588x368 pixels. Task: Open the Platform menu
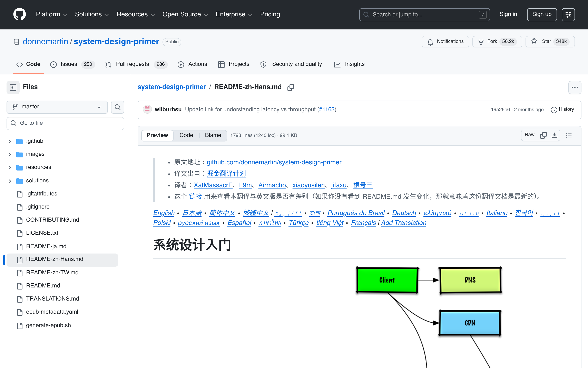coord(51,14)
